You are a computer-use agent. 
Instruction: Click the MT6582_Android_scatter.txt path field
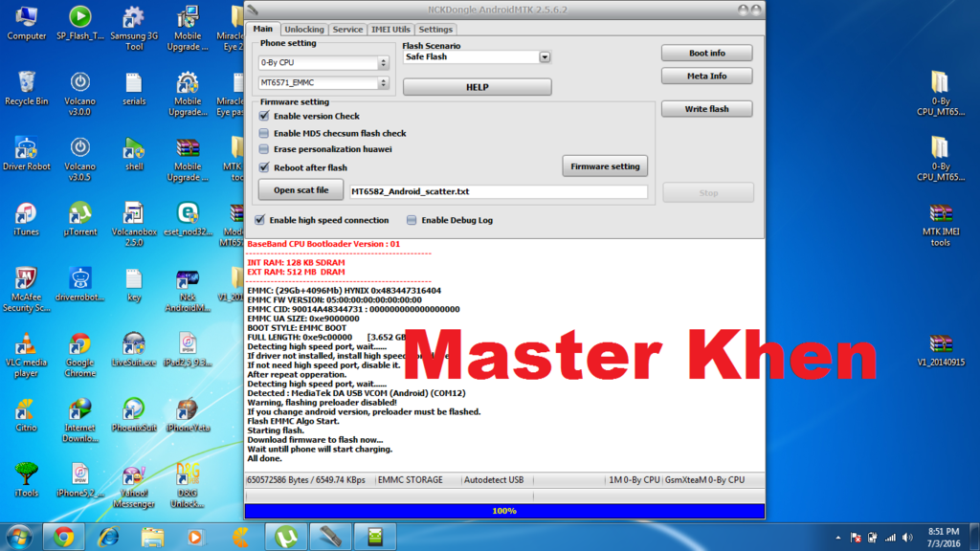pyautogui.click(x=499, y=192)
